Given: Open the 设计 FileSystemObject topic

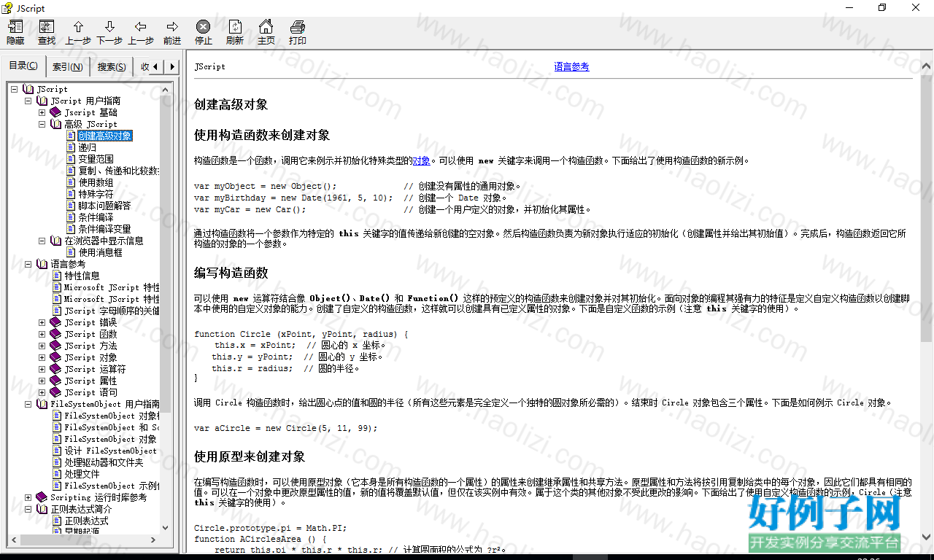Looking at the screenshot, I should click(x=111, y=451).
